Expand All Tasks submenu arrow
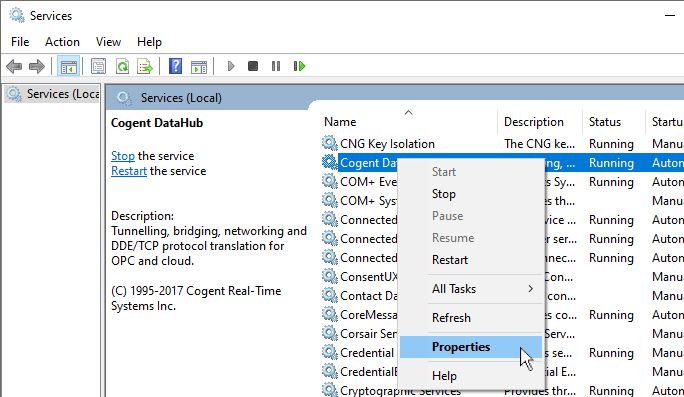The height and width of the screenshot is (397, 684). [x=530, y=288]
